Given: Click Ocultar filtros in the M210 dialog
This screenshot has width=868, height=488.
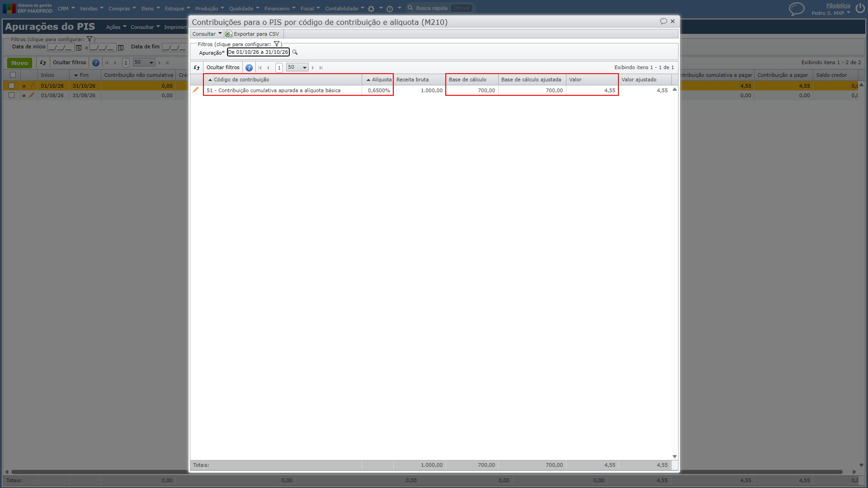Looking at the screenshot, I should 223,67.
